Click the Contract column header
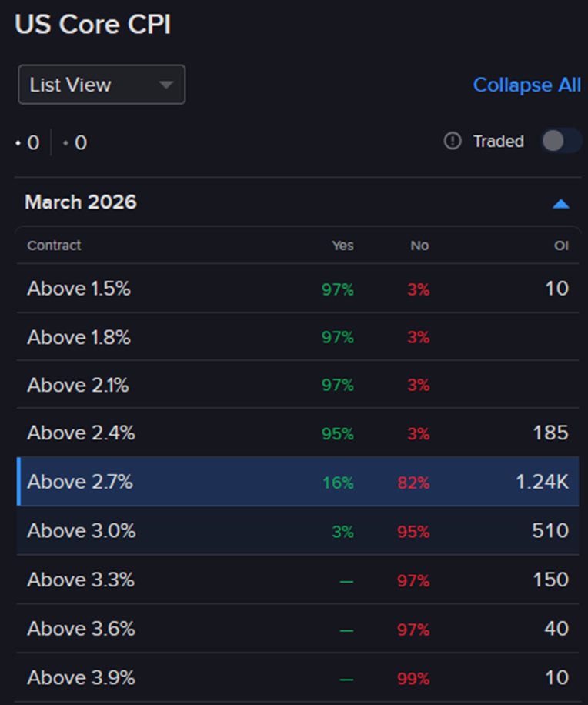588x705 pixels. coord(54,246)
